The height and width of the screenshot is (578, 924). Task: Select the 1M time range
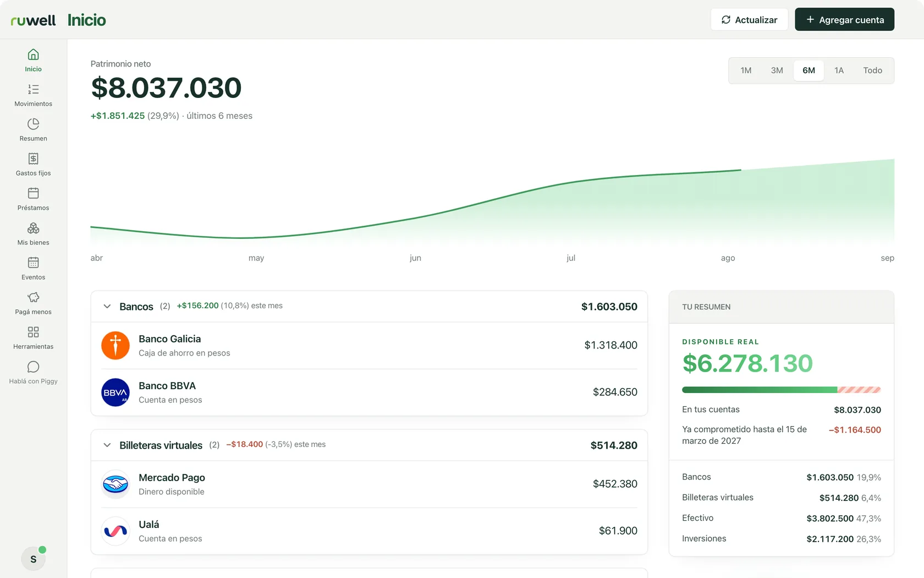pyautogui.click(x=746, y=70)
